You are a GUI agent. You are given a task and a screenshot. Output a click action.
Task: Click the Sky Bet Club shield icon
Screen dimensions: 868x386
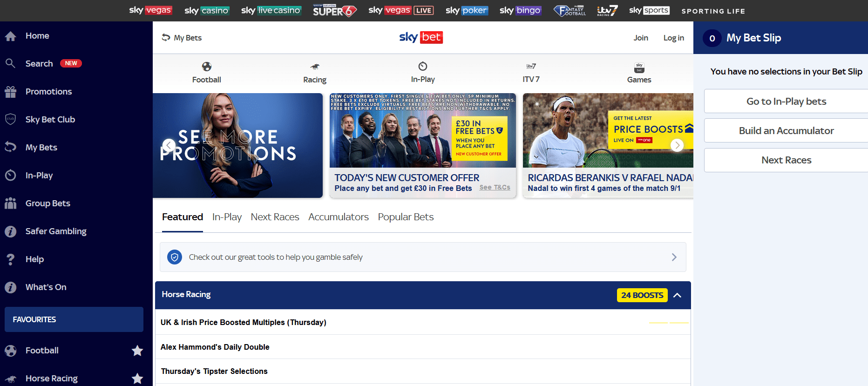point(10,119)
